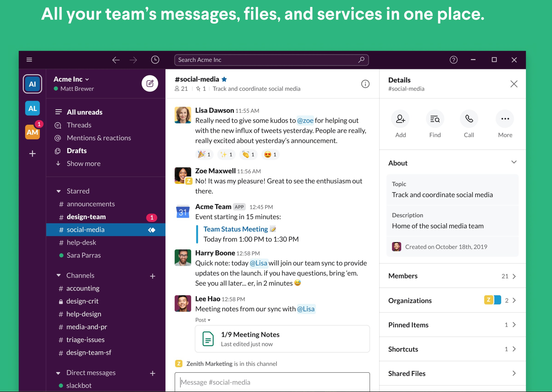The height and width of the screenshot is (392, 552).
Task: Go forward with the right arrow
Action: pos(133,60)
